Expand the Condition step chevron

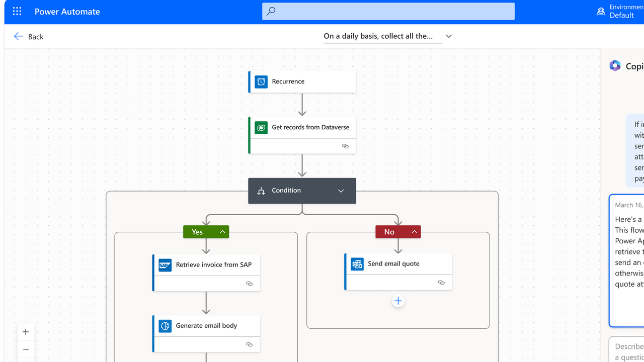point(341,191)
